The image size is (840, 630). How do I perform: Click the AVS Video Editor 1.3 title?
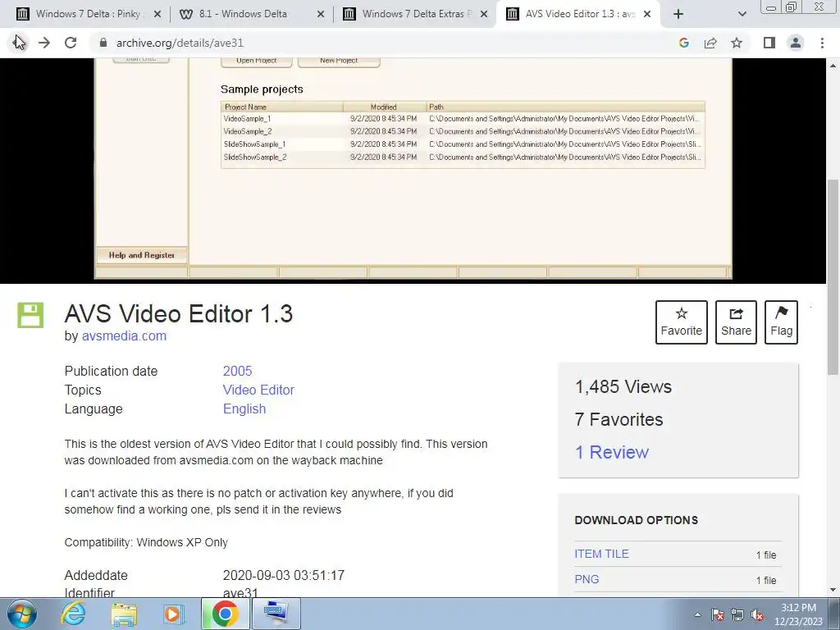tap(178, 314)
